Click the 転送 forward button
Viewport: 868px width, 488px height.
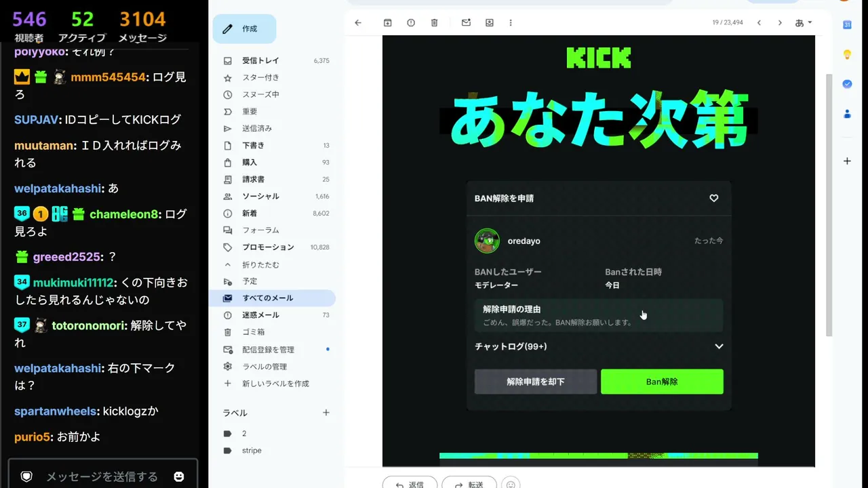(x=469, y=484)
